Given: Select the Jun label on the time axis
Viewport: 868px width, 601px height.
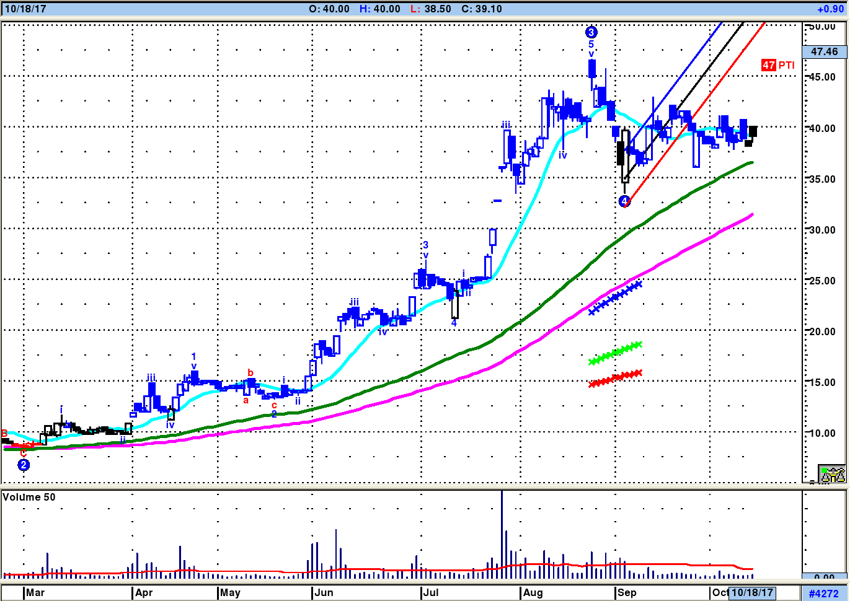Looking at the screenshot, I should tap(324, 592).
